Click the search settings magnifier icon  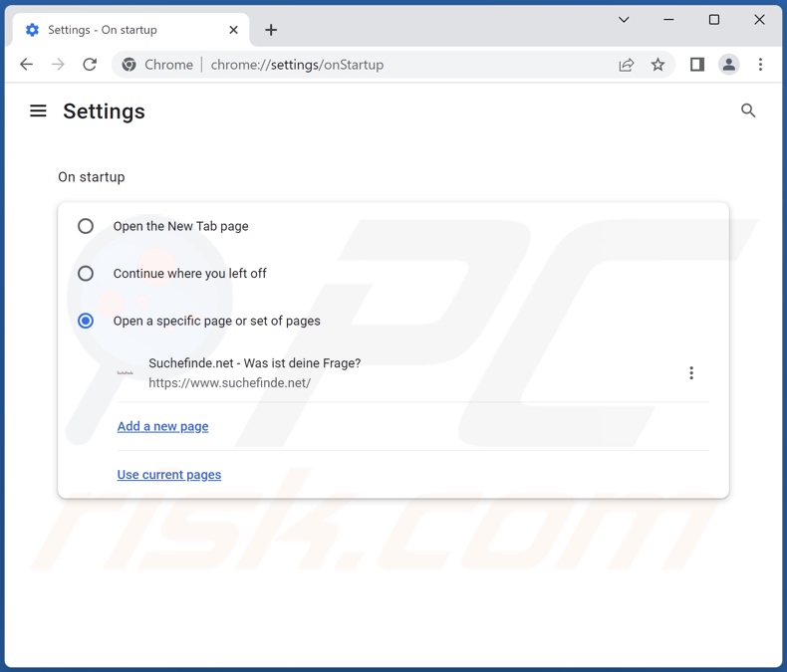coord(748,112)
